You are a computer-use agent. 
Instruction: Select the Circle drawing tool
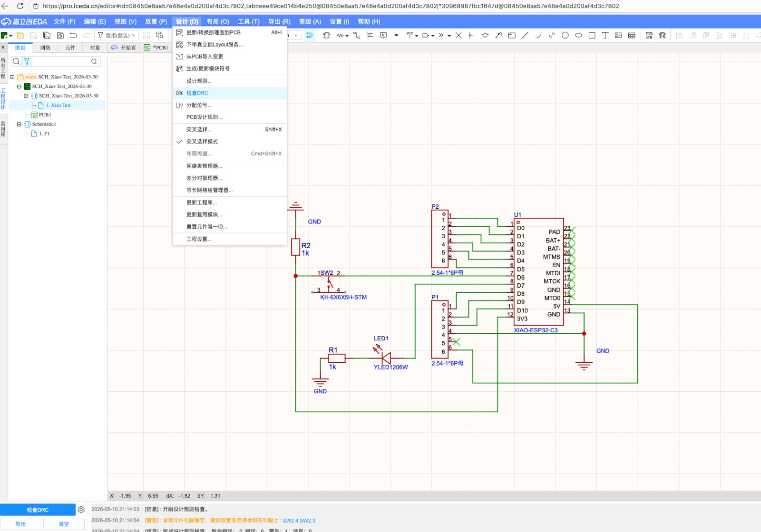pos(565,35)
